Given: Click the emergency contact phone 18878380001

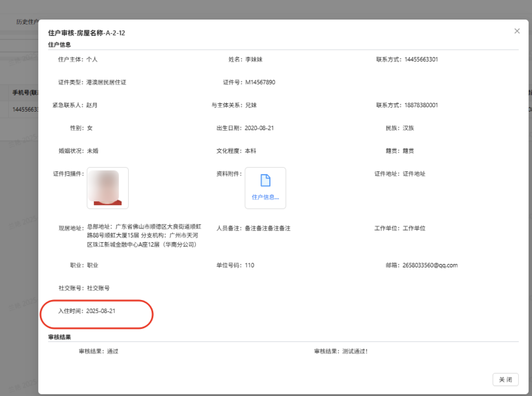Looking at the screenshot, I should [x=421, y=105].
